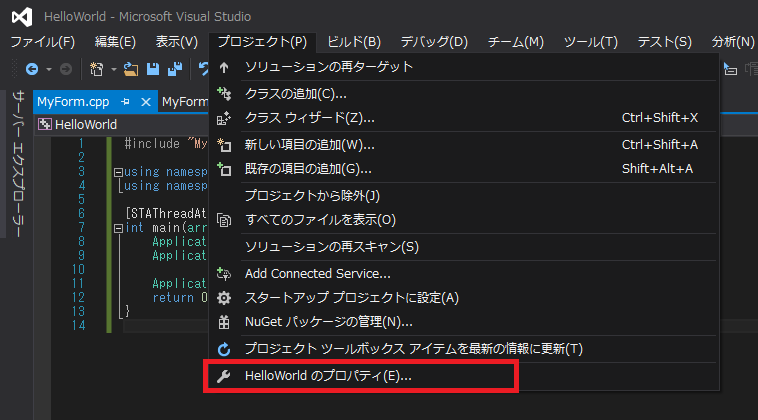Click the return statement on line 12
Image resolution: width=758 pixels, height=420 pixels.
(x=173, y=298)
